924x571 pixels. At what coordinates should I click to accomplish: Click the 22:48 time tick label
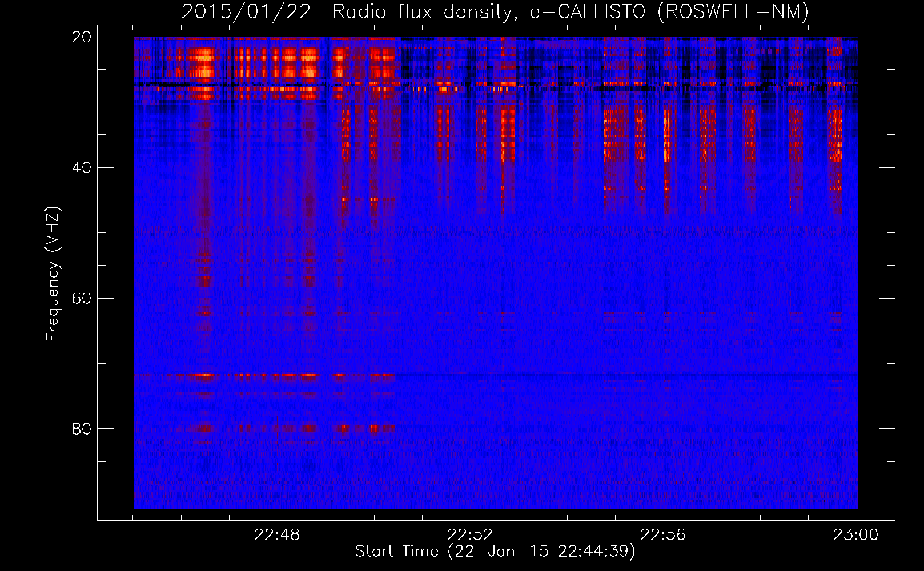277,535
